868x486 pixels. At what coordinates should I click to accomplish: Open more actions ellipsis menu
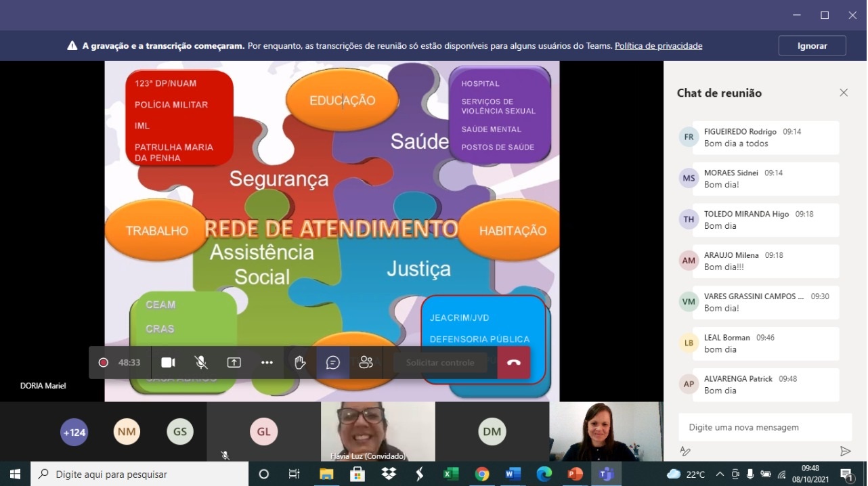tap(267, 363)
